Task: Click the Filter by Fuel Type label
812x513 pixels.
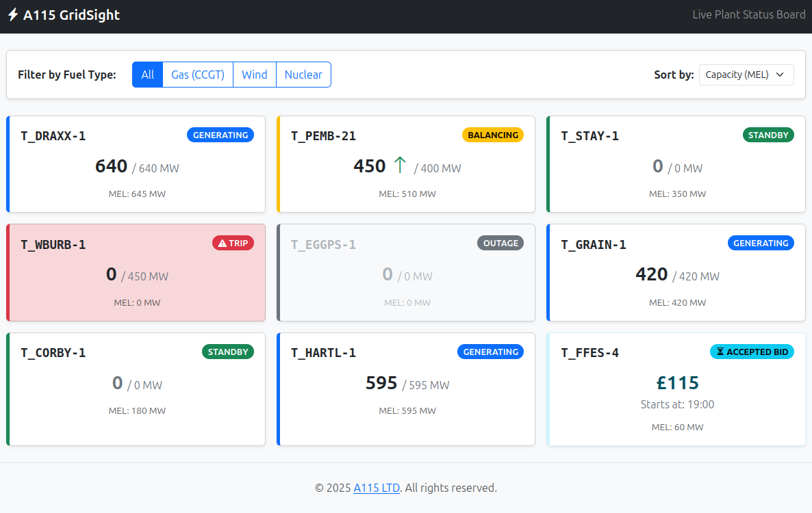Action: (67, 75)
